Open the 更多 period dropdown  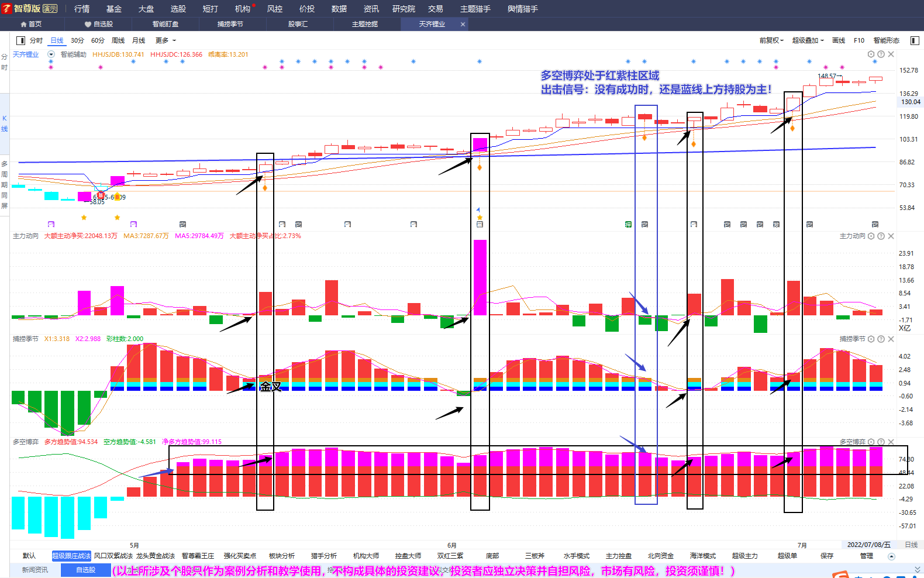166,40
